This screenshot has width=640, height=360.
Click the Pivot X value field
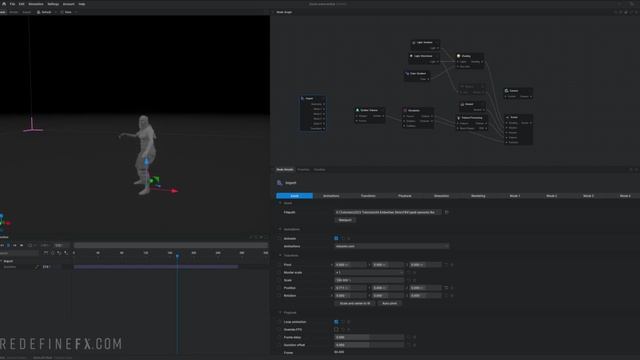(350, 265)
